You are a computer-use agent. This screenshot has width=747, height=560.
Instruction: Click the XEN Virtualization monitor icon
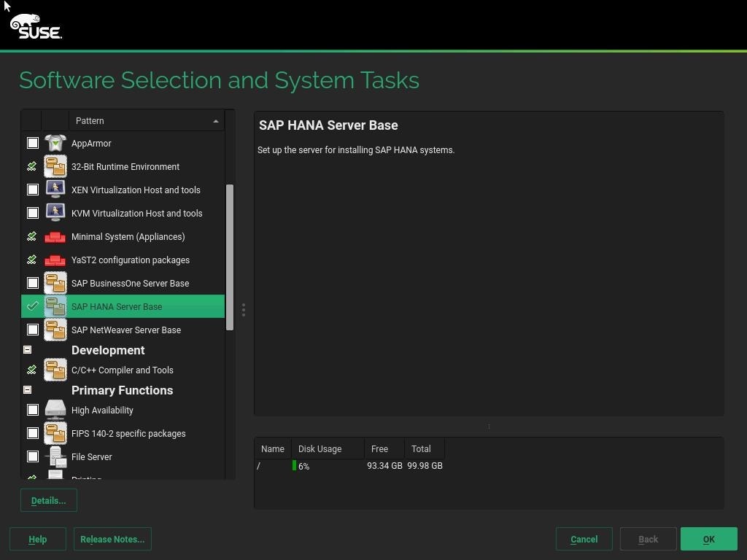tap(55, 189)
